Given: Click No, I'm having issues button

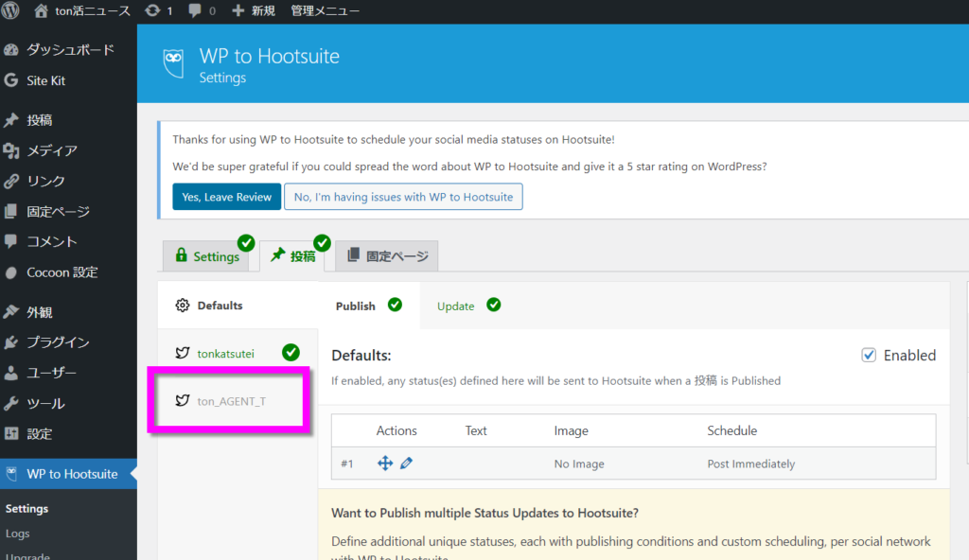Looking at the screenshot, I should pyautogui.click(x=403, y=197).
